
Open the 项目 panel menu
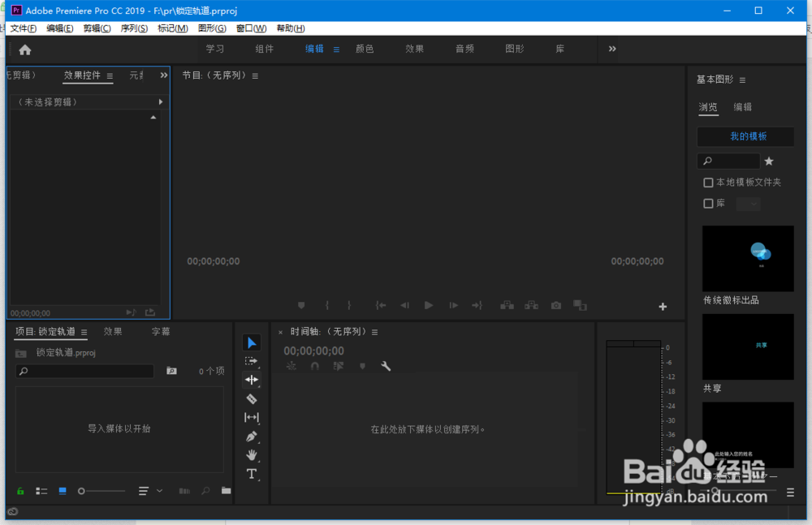tap(84, 333)
